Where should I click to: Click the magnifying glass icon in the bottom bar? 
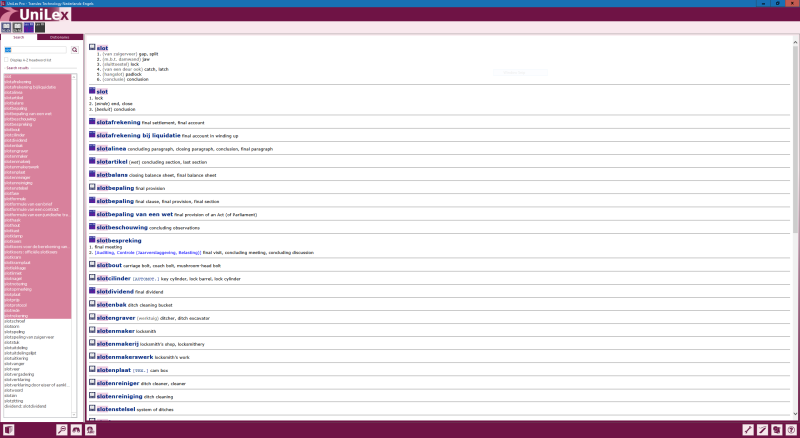point(62,430)
